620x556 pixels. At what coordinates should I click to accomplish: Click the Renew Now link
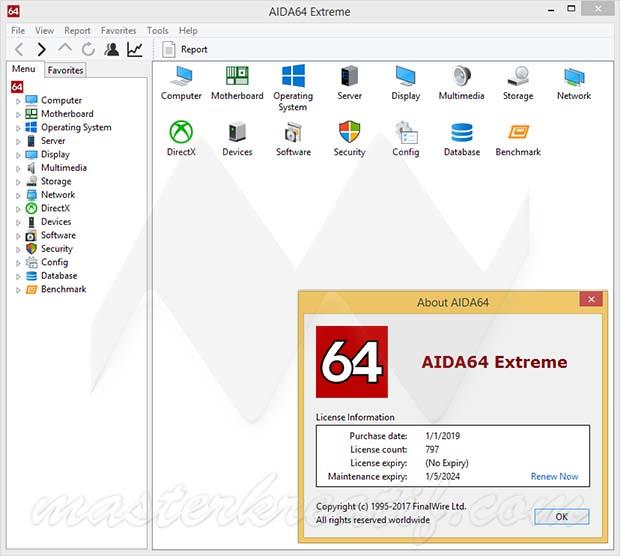(x=554, y=476)
